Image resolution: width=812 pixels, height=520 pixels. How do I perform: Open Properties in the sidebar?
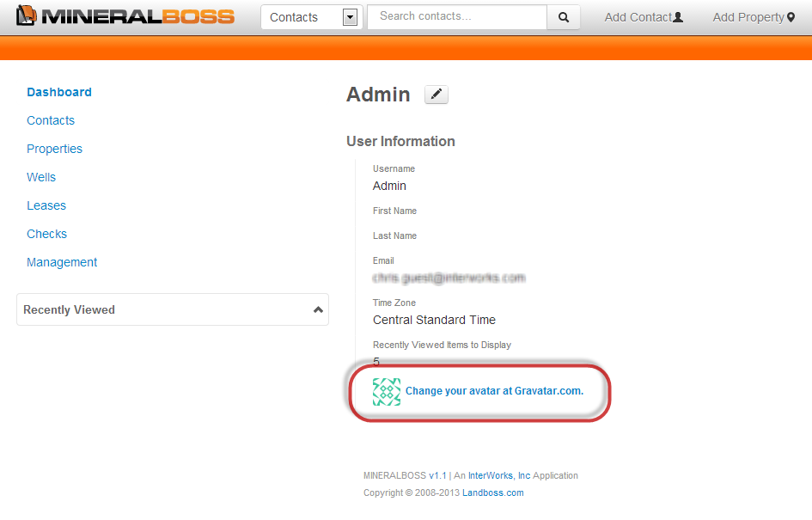point(55,149)
